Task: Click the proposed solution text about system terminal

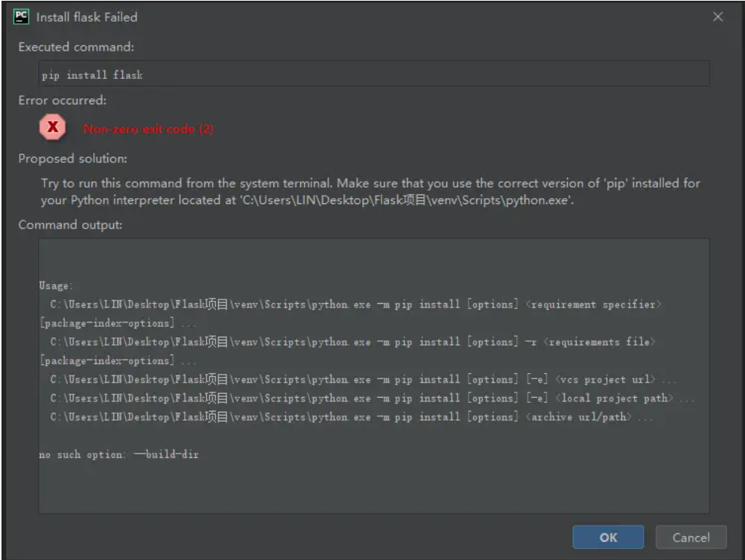Action: pyautogui.click(x=370, y=191)
